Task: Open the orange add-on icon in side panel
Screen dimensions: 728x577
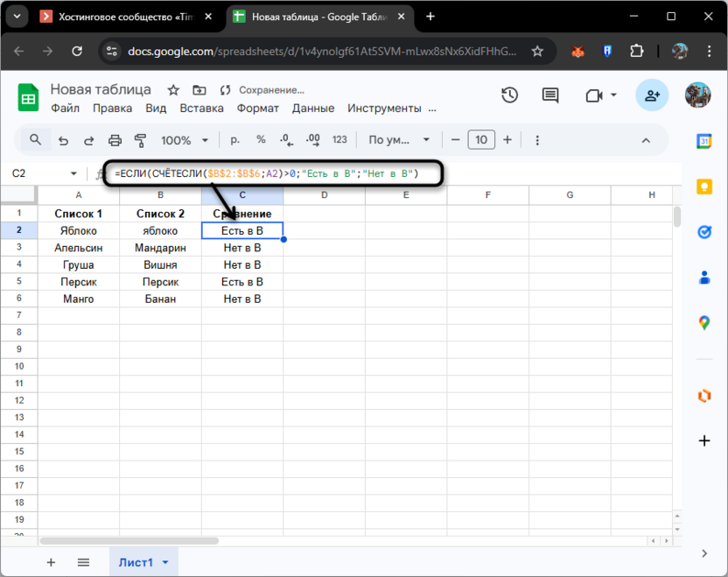Action: pyautogui.click(x=704, y=396)
